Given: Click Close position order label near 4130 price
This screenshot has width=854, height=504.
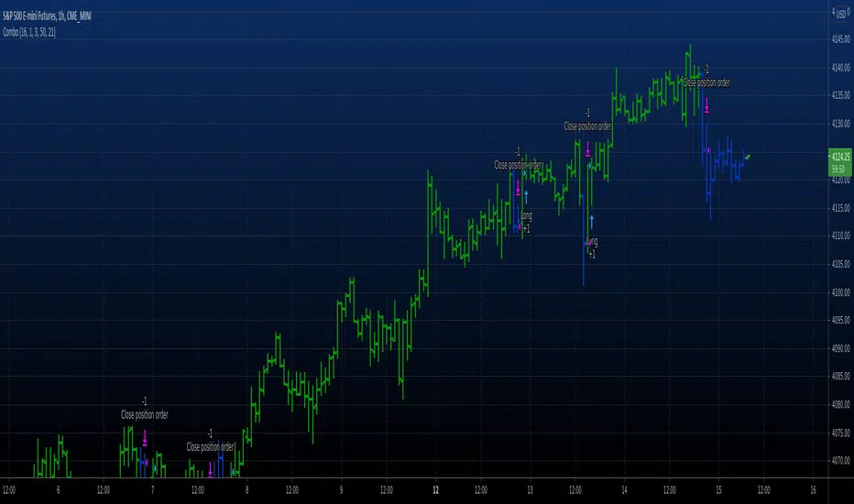Looking at the screenshot, I should click(587, 126).
